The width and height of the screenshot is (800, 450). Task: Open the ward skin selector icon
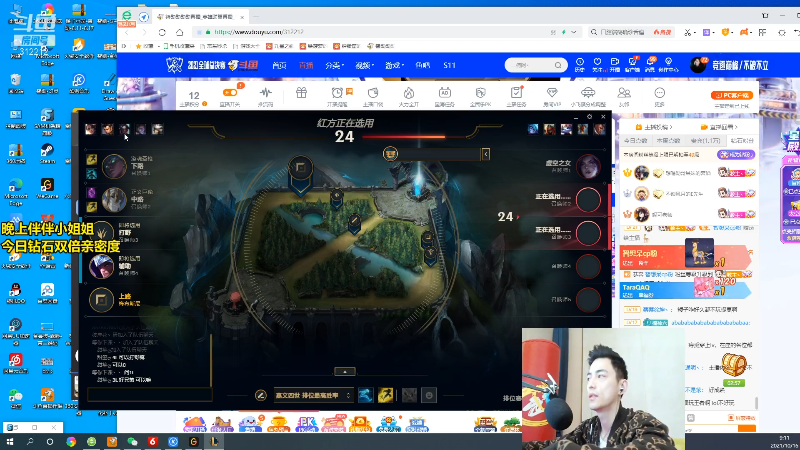tap(409, 395)
